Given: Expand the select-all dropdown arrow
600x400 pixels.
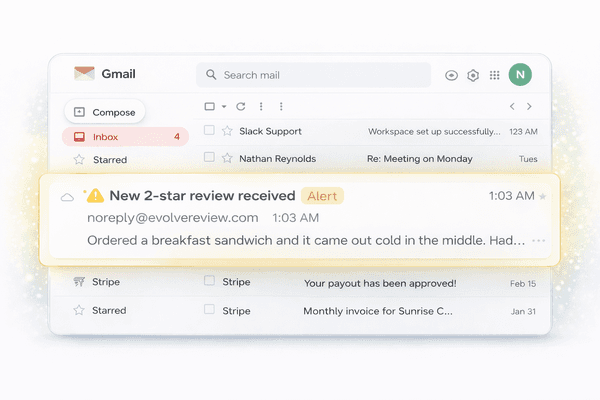Looking at the screenshot, I should pos(224,106).
